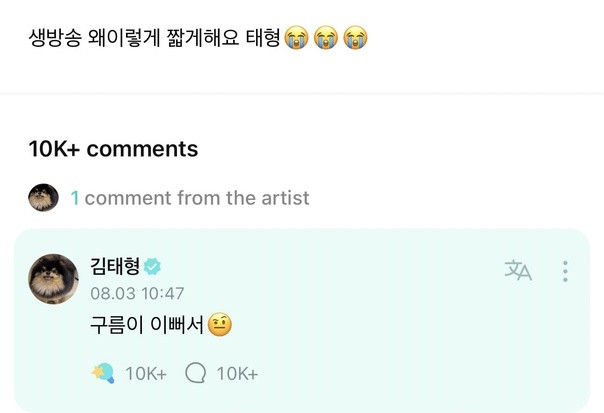The height and width of the screenshot is (413, 604).
Task: Tap the small artist avatar thumbnail
Action: (x=43, y=198)
